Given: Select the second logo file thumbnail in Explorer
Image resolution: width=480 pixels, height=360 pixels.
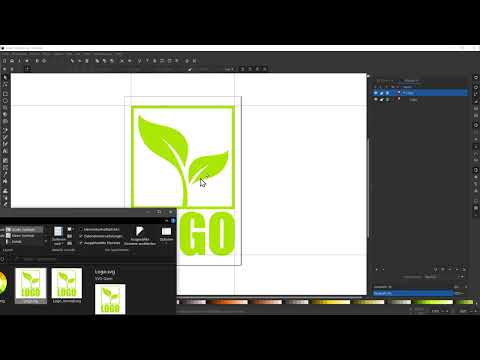Looking at the screenshot, I should (x=67, y=286).
